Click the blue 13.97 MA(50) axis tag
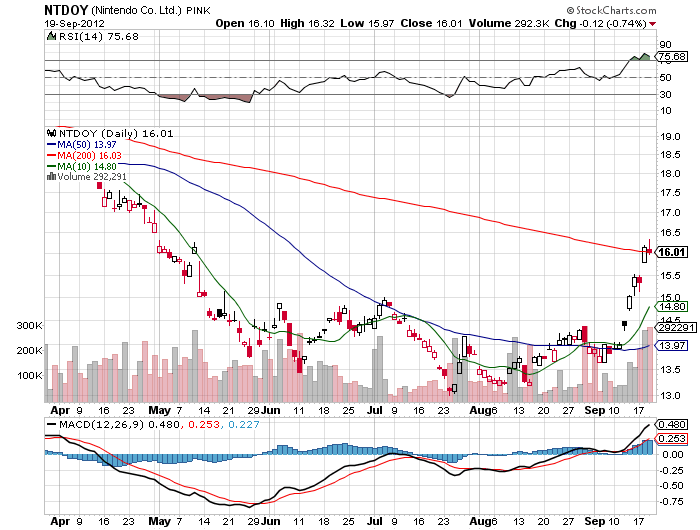The height and width of the screenshot is (530, 700). click(671, 346)
